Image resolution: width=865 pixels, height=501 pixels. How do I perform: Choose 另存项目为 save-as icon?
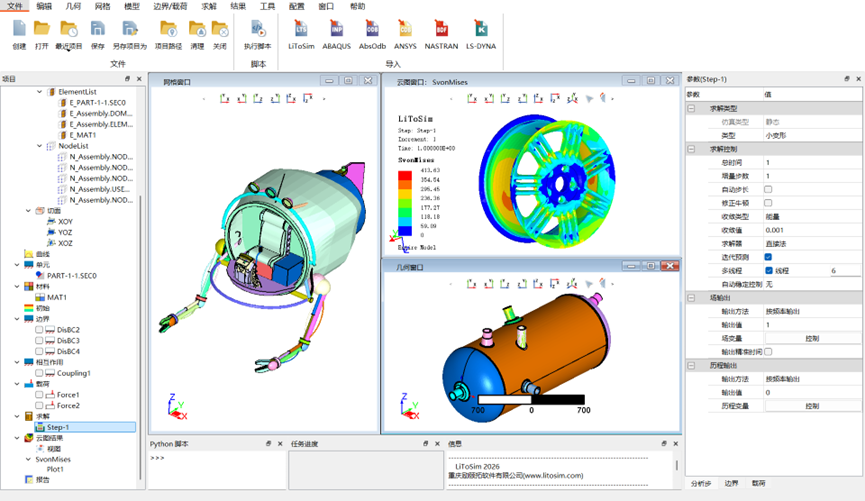point(130,29)
